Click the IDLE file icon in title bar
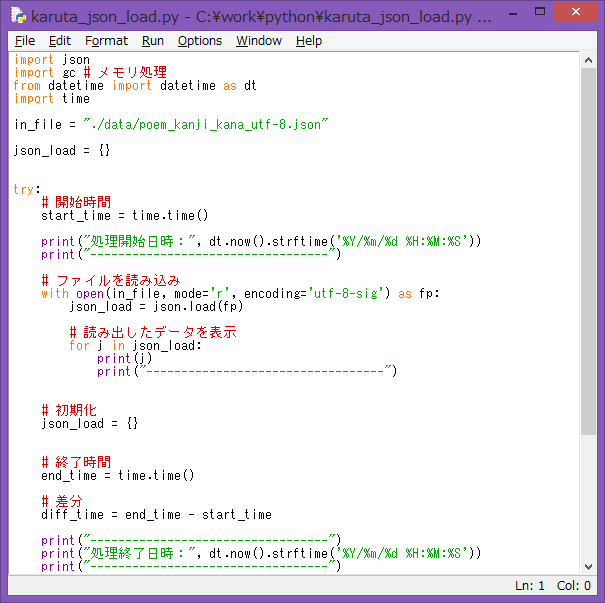The height and width of the screenshot is (603, 605). (17, 17)
